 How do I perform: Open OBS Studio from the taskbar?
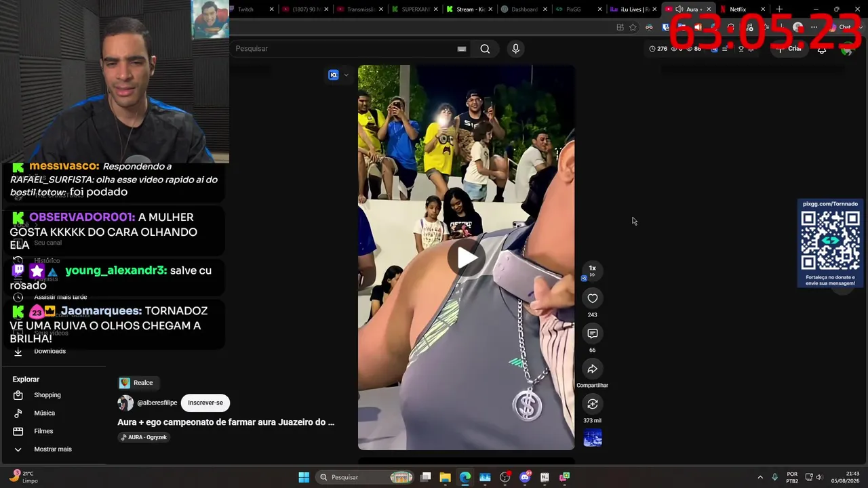point(505,477)
